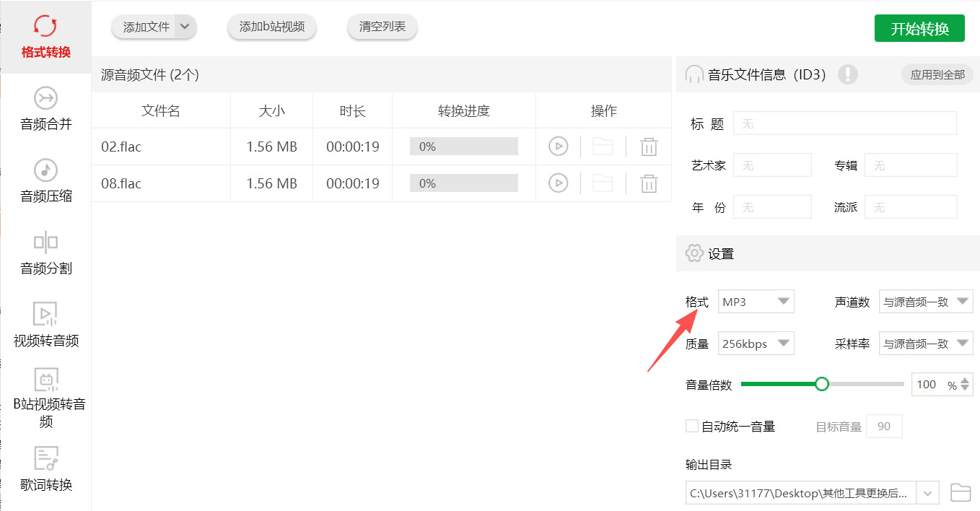
Task: Go to 歌词转换 in the sidebar
Action: click(45, 470)
